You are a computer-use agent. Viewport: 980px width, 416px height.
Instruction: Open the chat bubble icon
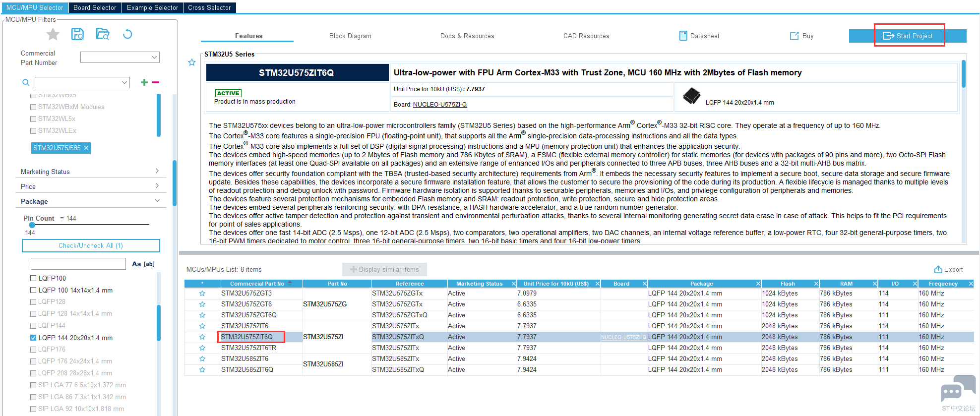(x=958, y=389)
